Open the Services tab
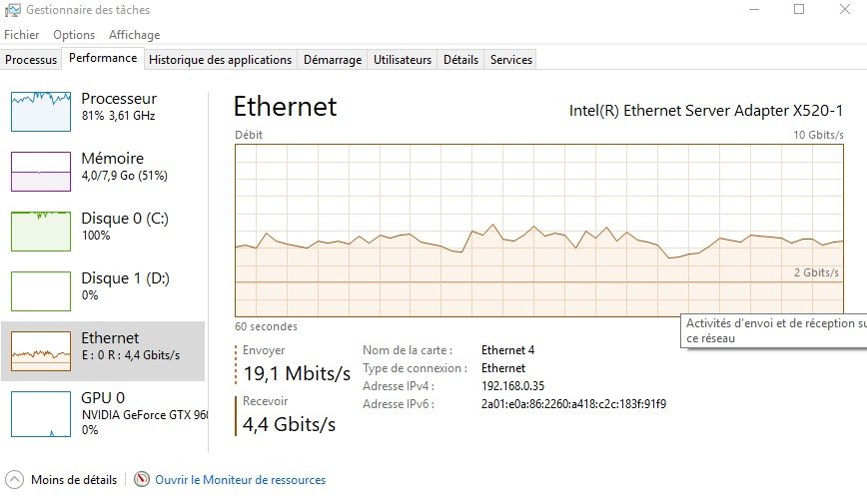 click(511, 60)
